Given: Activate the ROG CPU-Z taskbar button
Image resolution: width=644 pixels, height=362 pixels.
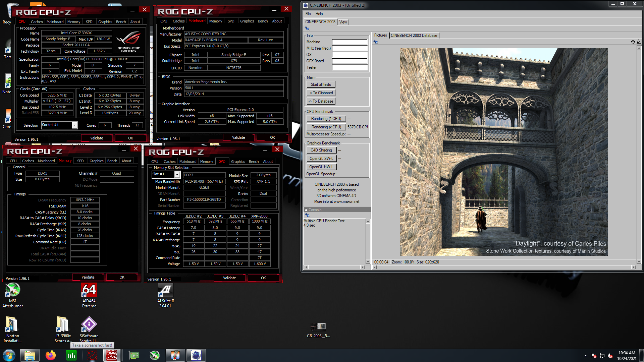Looking at the screenshot, I should click(112, 355).
